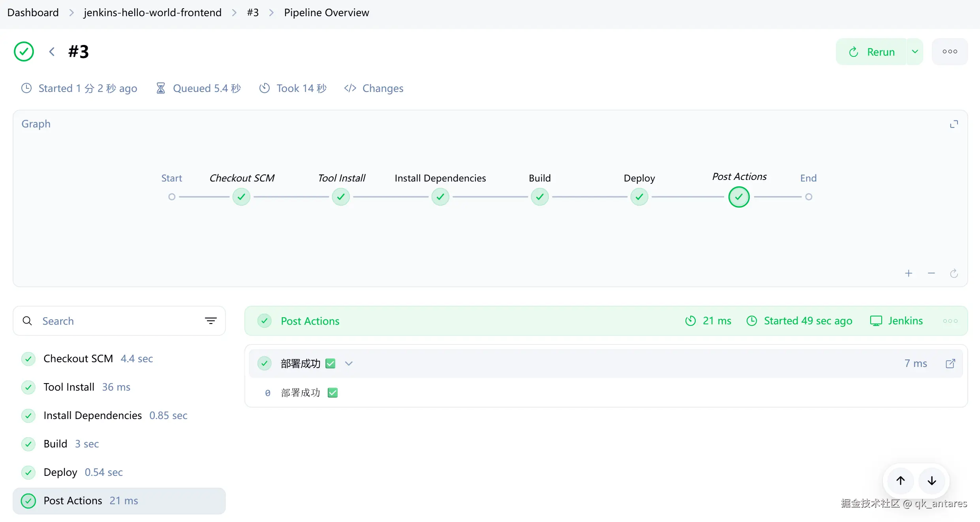Click the Start node in graph

[171, 197]
